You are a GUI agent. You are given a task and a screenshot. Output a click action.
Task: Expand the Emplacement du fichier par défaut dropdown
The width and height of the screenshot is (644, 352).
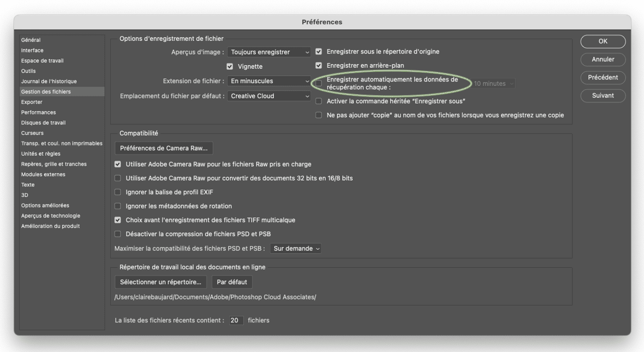(x=270, y=96)
